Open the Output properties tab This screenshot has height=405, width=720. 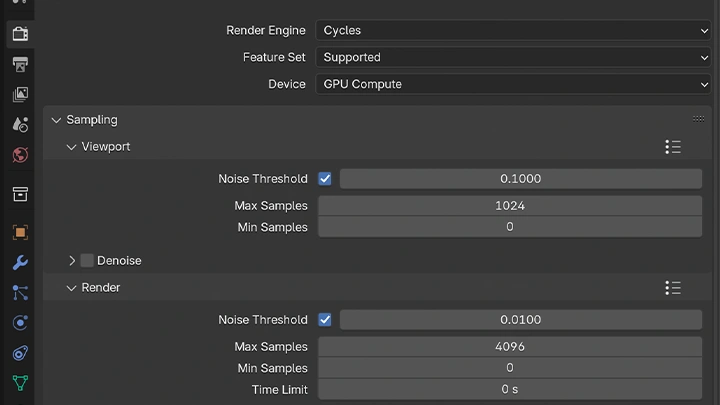coord(19,65)
